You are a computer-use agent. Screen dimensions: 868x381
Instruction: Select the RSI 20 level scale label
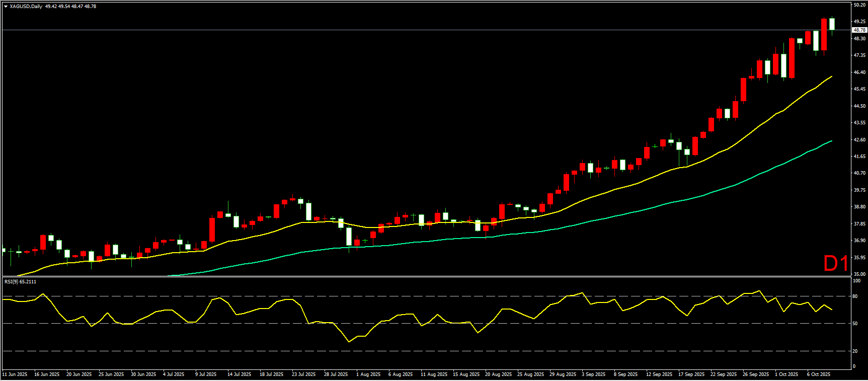pyautogui.click(x=855, y=351)
